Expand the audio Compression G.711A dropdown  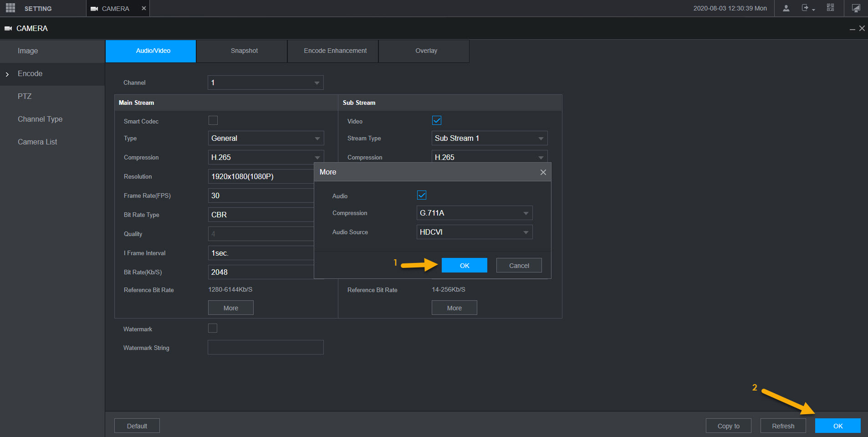pos(474,213)
